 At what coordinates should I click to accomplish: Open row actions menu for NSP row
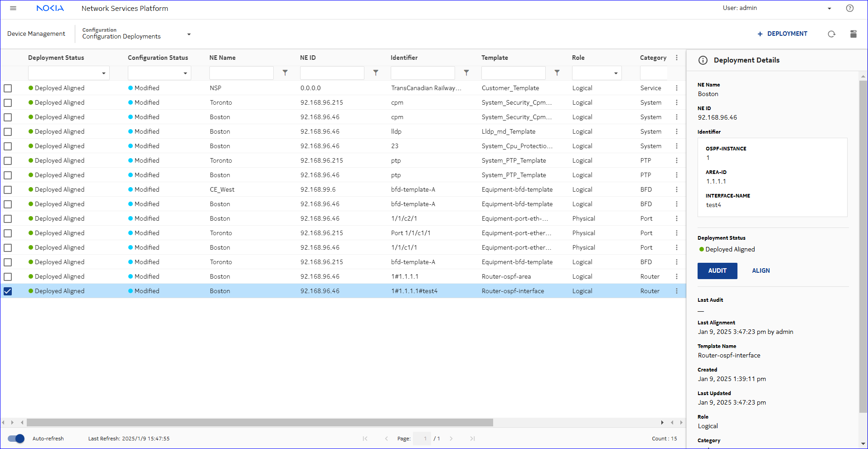[x=676, y=88]
